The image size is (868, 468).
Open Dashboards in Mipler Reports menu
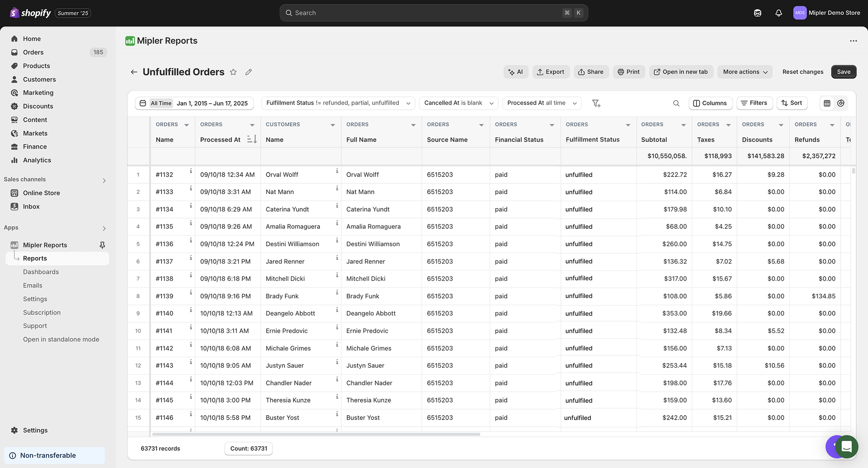41,272
